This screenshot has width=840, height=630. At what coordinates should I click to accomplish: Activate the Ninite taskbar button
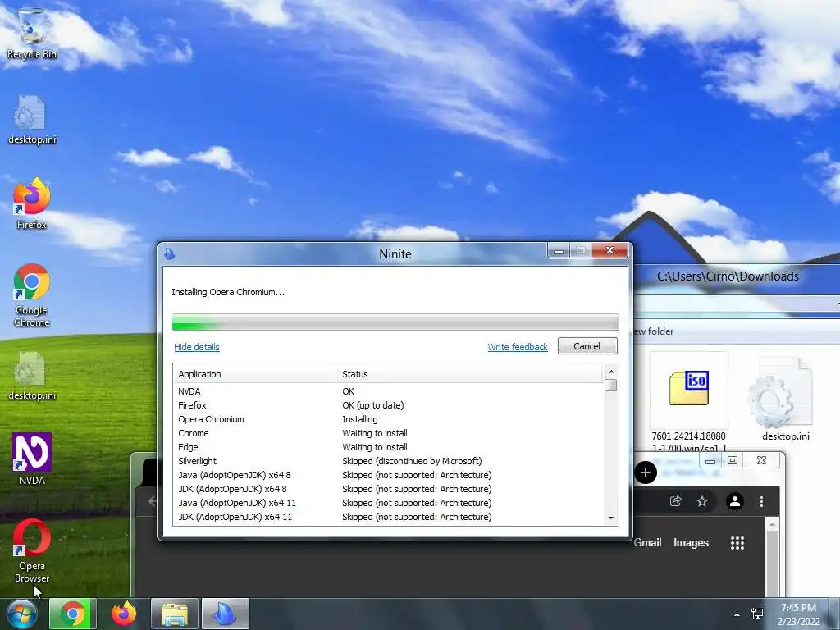(226, 614)
